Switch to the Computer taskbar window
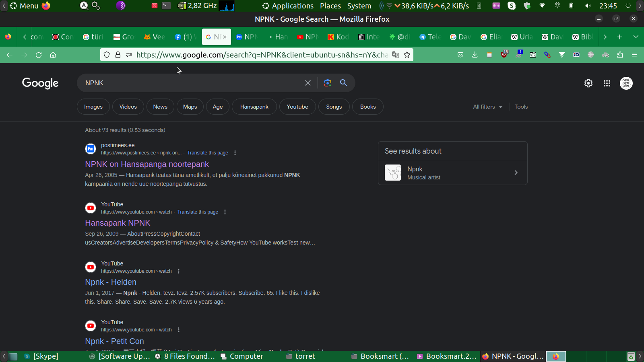Image resolution: width=644 pixels, height=362 pixels. click(242, 356)
